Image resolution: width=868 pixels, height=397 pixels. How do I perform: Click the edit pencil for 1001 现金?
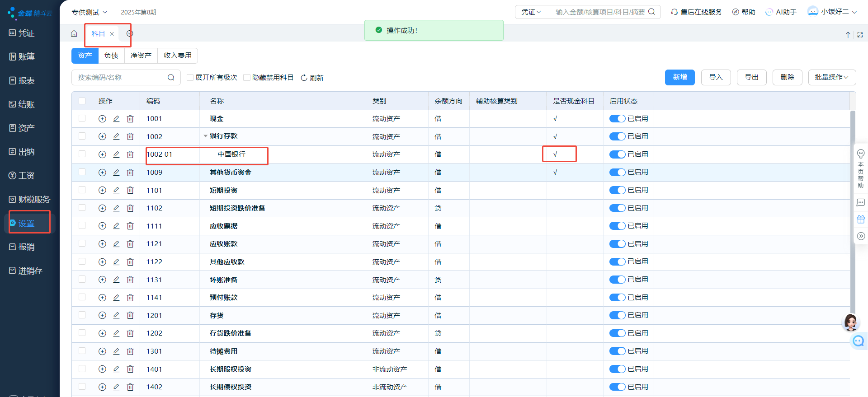116,119
